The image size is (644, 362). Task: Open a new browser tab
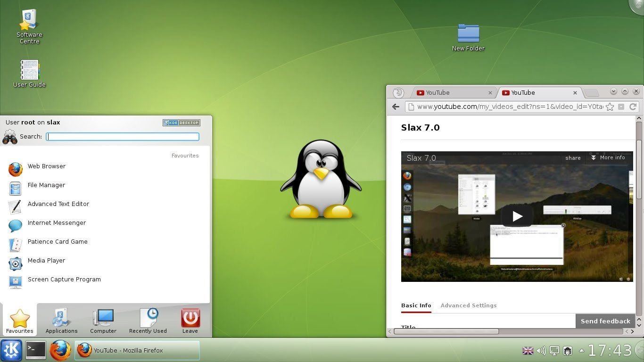592,93
